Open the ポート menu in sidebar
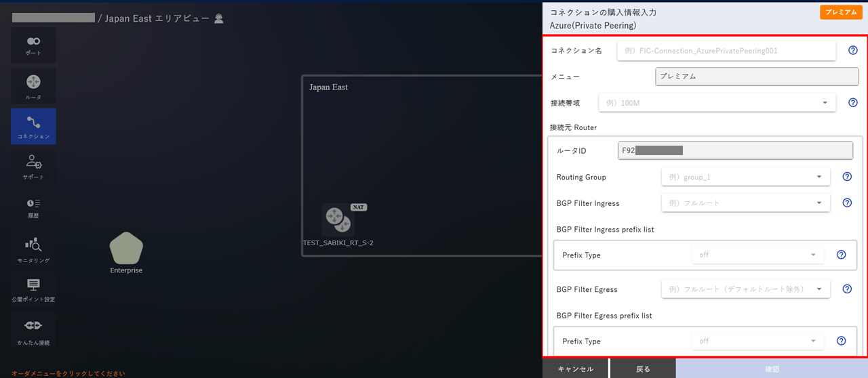 click(x=33, y=45)
